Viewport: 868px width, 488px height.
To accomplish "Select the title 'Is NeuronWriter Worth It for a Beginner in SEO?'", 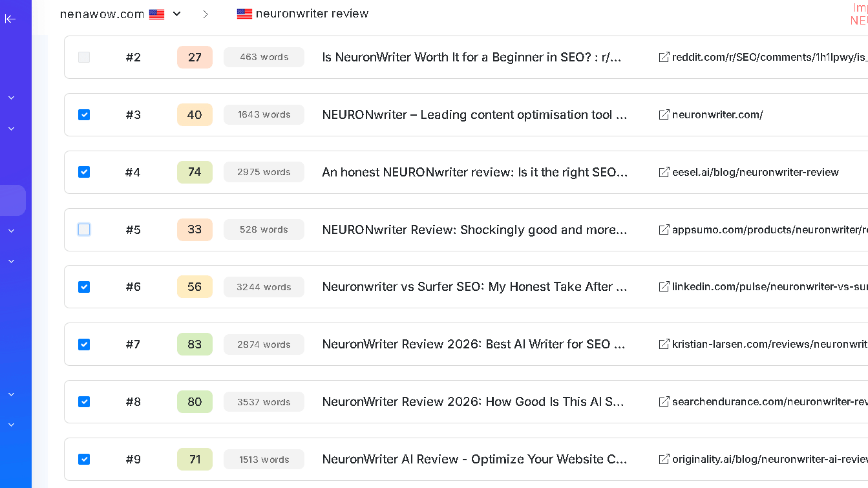I will [x=472, y=57].
